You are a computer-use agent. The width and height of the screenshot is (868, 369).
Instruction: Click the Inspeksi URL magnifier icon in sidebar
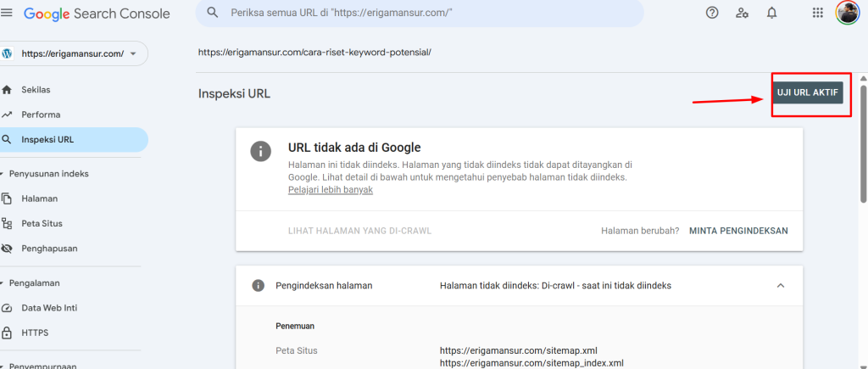[7, 140]
